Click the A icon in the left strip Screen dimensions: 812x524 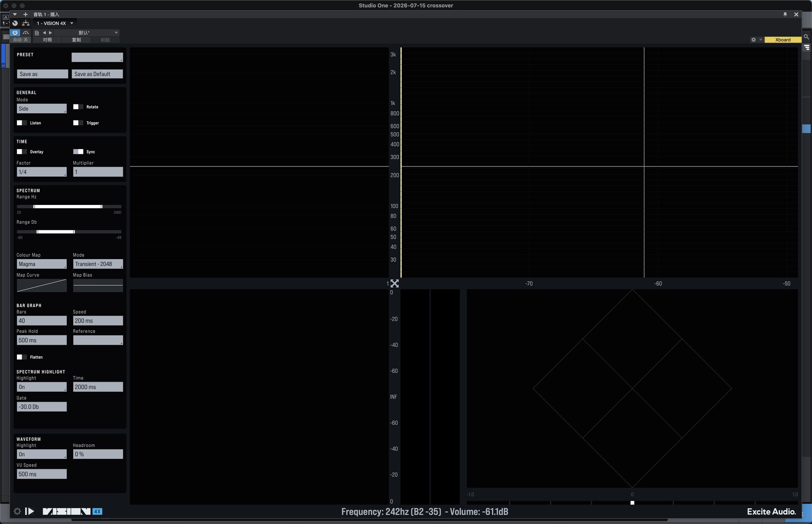click(5, 17)
